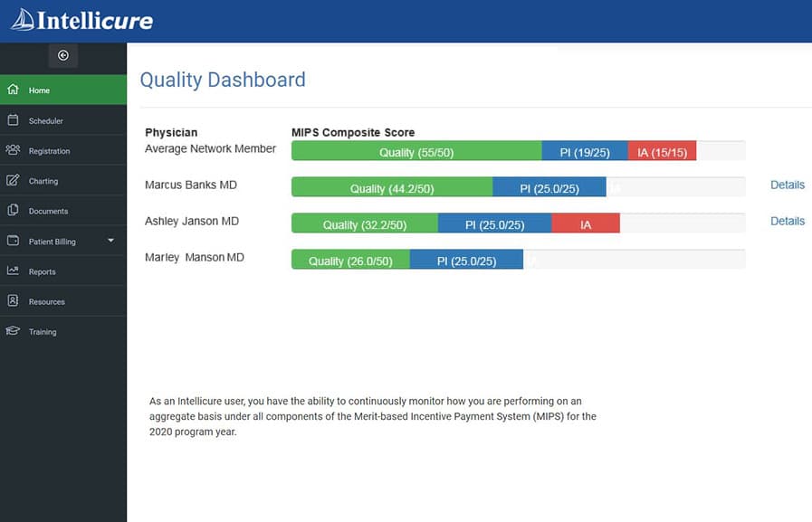Screen dimensions: 812x522
Task: Click the Reports chart icon
Action: click(x=13, y=270)
